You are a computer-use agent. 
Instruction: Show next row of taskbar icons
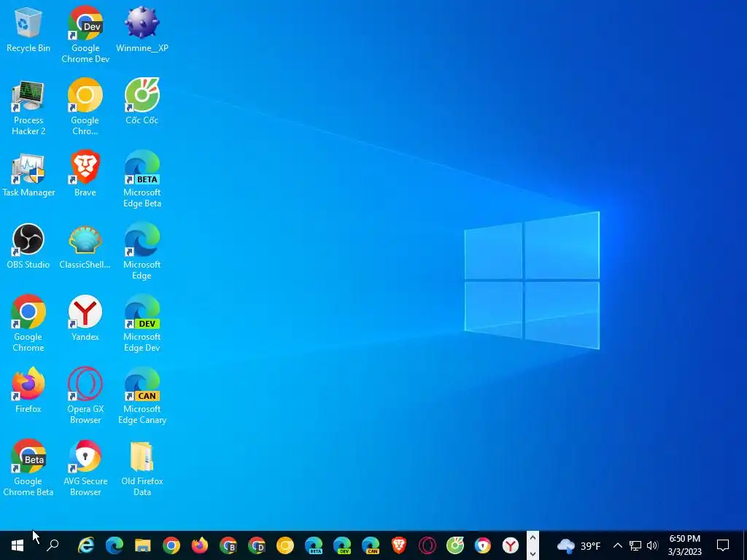tap(533, 553)
